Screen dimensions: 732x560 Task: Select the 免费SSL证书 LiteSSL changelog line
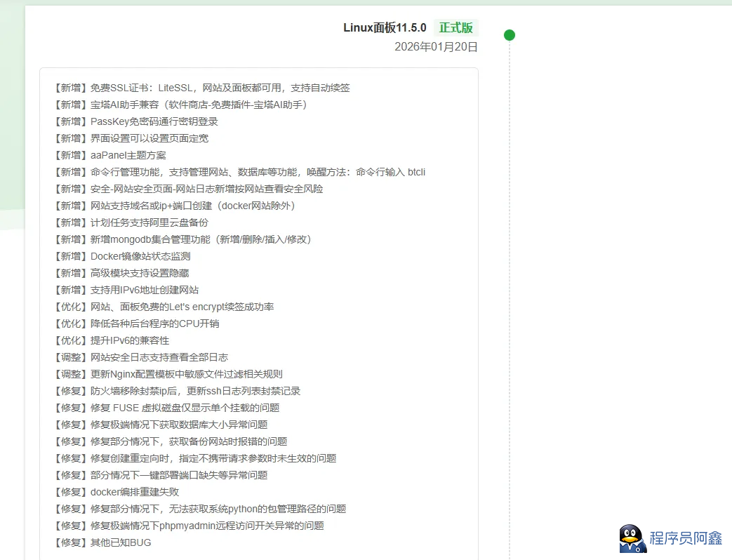coord(201,88)
